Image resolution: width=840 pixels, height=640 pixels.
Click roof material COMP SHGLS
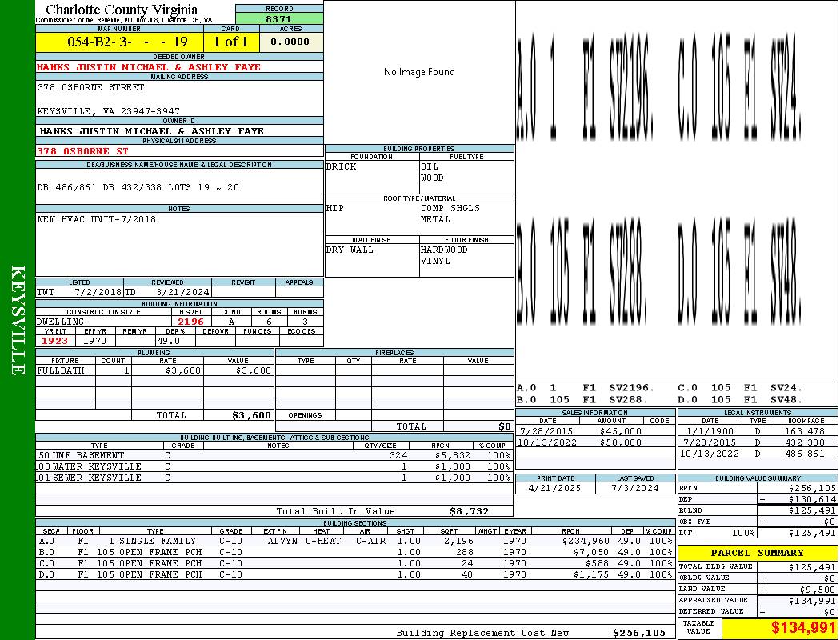tap(450, 208)
